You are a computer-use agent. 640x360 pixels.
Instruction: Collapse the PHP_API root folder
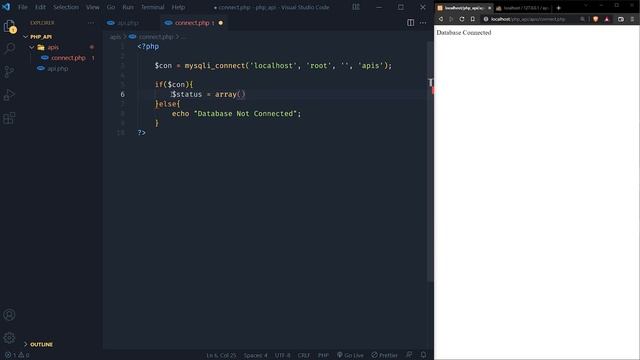point(26,37)
